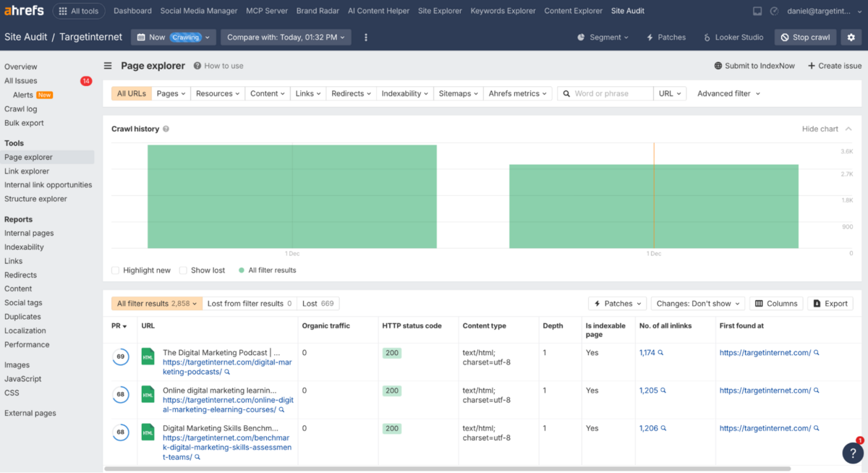Open Brand Radar in top navigation
The image size is (868, 473).
click(x=318, y=11)
